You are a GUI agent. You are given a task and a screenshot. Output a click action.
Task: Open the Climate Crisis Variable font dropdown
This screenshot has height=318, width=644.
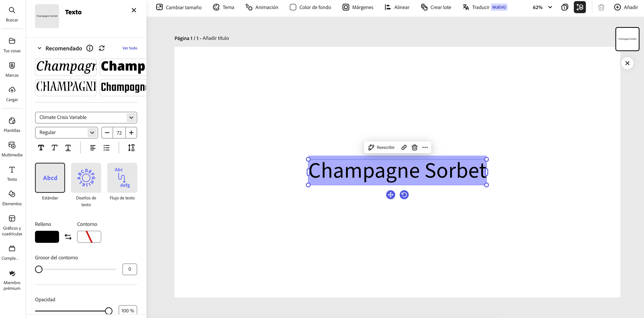tap(86, 117)
